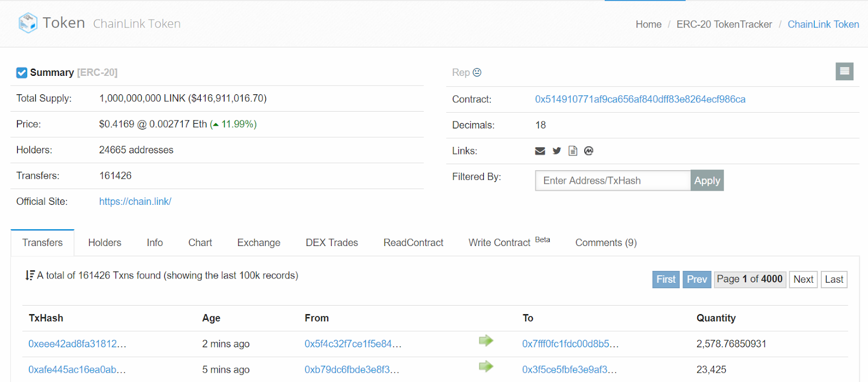The width and height of the screenshot is (868, 382).
Task: Select quantity value 23,425
Action: 711,370
